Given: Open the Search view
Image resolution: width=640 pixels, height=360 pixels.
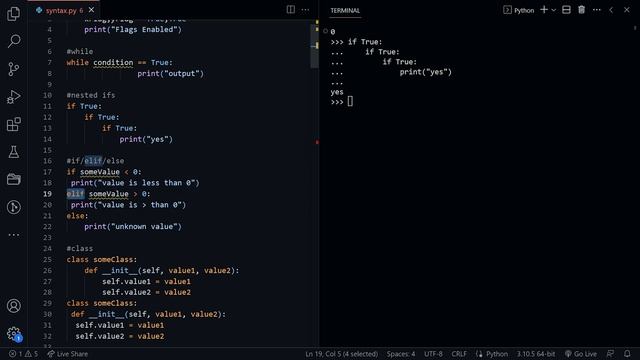Looking at the screenshot, I should tap(14, 41).
